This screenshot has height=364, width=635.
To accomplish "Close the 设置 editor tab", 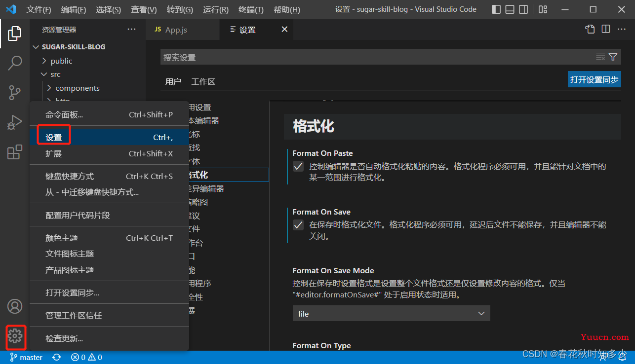I will [x=284, y=30].
